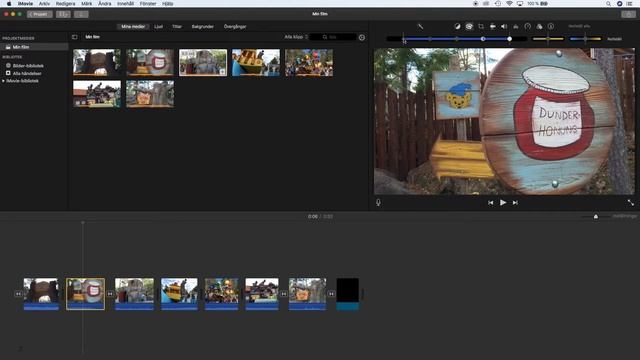Screen dimensions: 640x360
Task: Open the Alla klipp filter dropdown
Action: [x=296, y=37]
